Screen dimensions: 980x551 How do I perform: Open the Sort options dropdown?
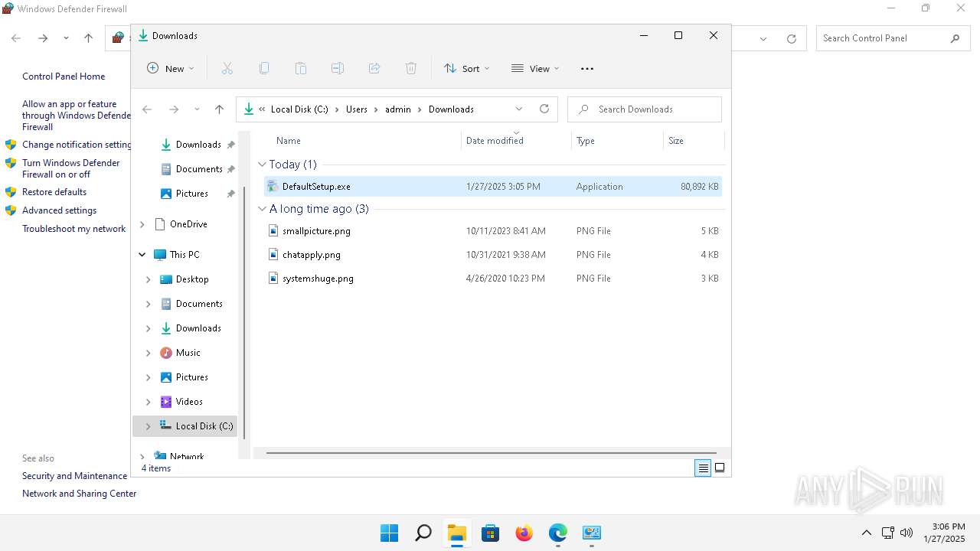point(466,68)
